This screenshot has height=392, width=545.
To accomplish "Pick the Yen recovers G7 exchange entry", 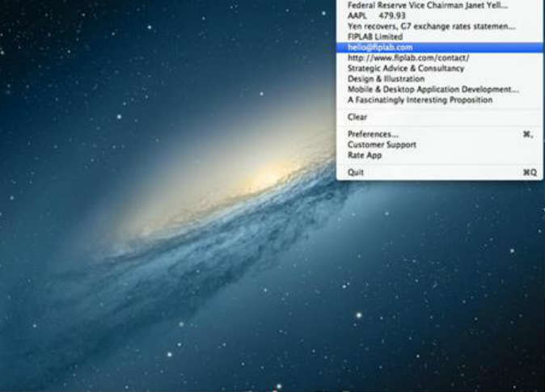I will [x=431, y=26].
